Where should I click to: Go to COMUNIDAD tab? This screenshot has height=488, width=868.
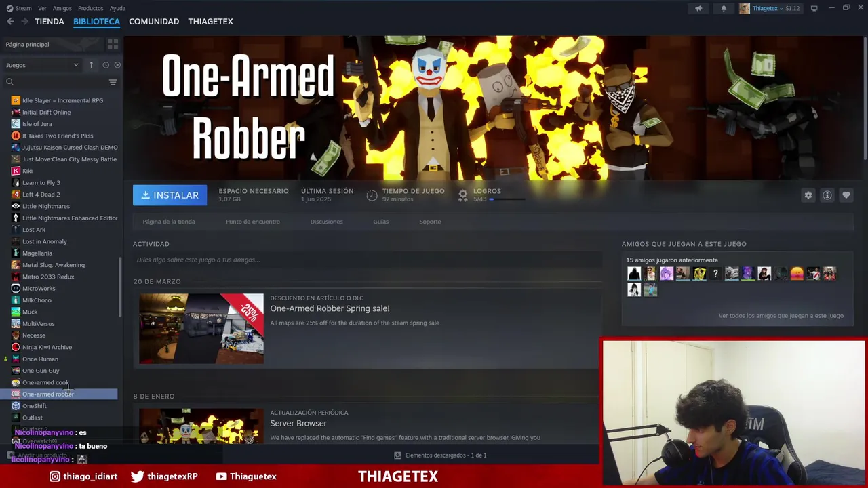(154, 22)
